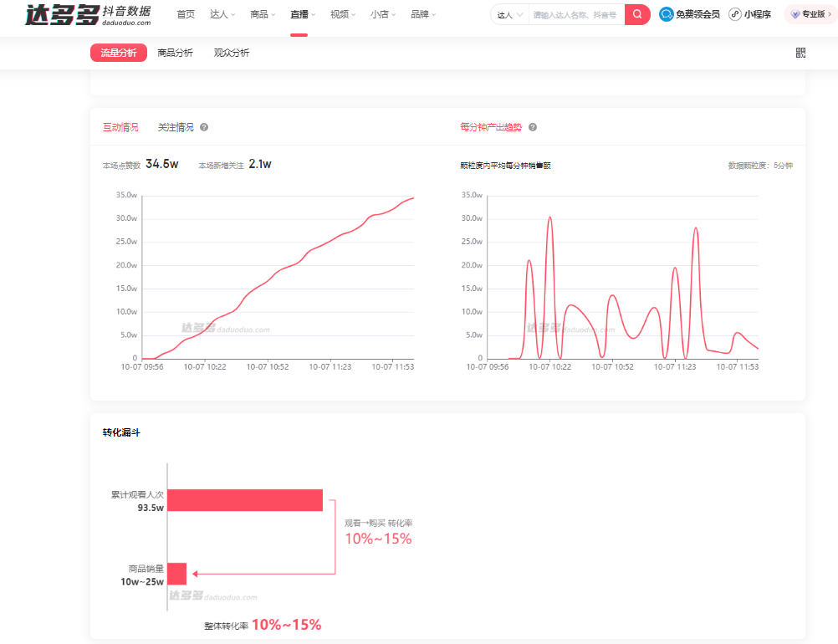Switch to the 商品分析 tab
838x644 pixels.
[x=175, y=53]
